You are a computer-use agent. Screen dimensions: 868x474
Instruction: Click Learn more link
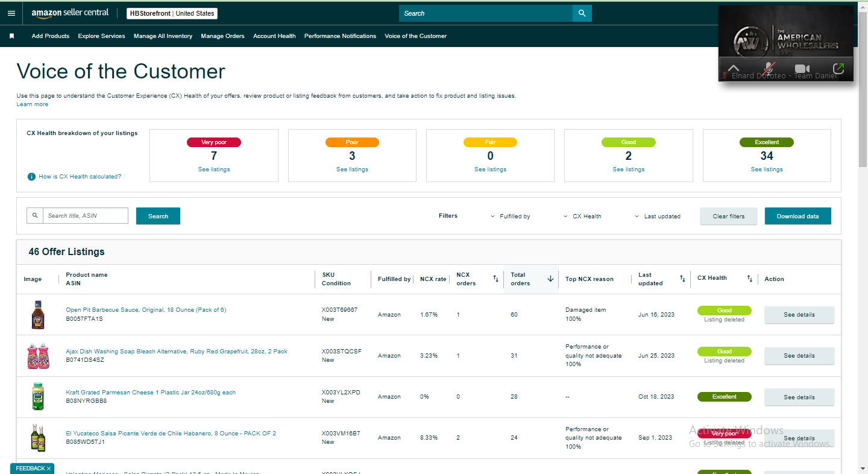33,104
